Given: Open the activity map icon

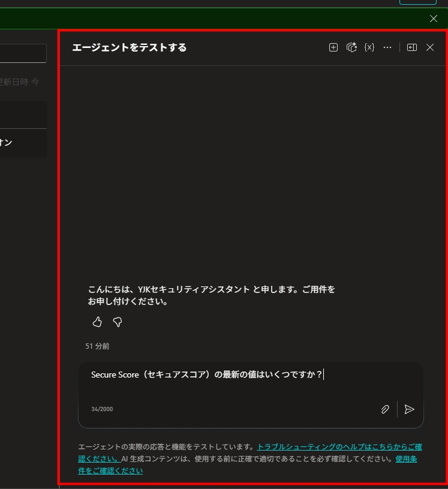Looking at the screenshot, I should (x=351, y=47).
